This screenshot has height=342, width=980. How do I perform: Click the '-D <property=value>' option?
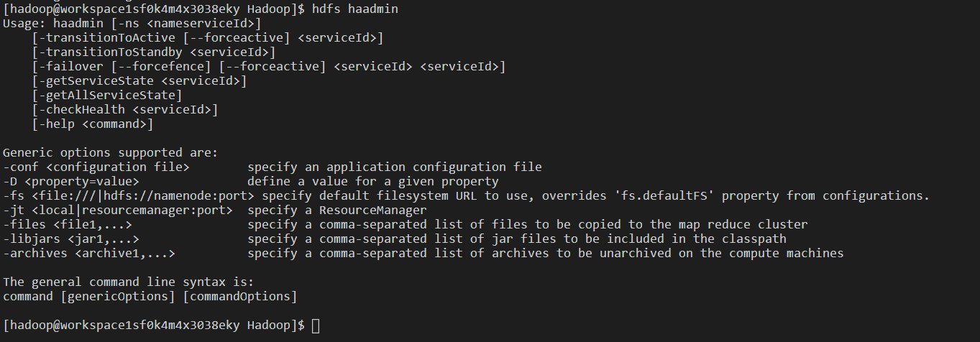(x=71, y=181)
